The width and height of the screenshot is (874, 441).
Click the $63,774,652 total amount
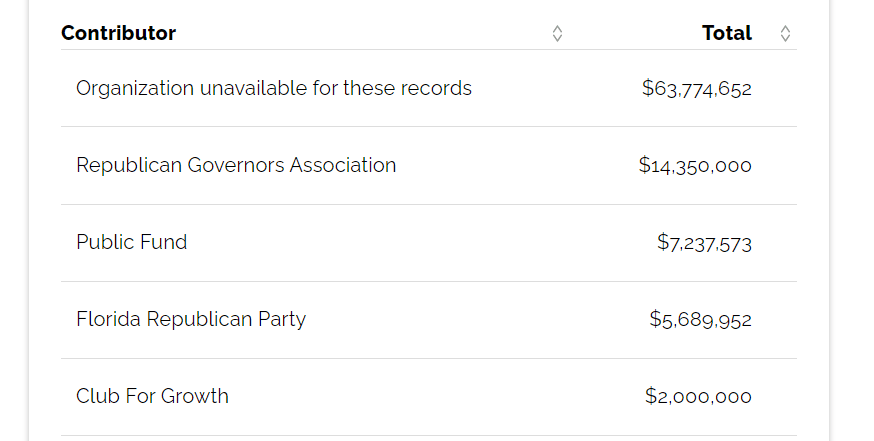tap(696, 89)
